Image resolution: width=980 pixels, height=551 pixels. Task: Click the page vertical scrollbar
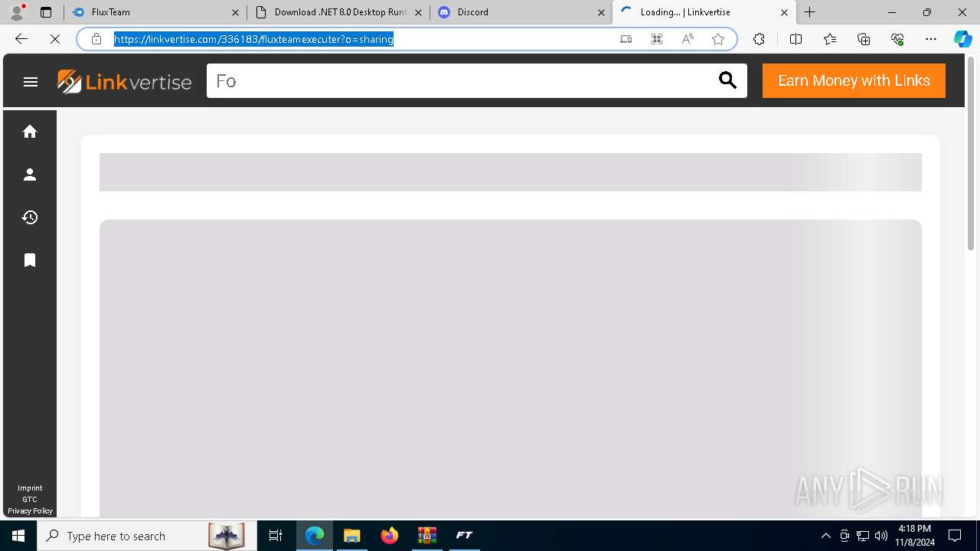point(971,153)
